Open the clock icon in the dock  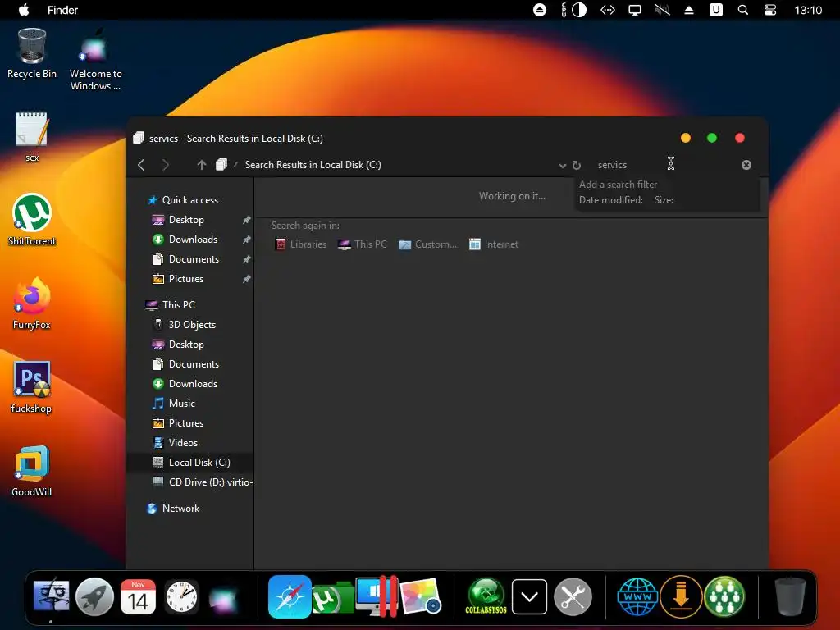point(181,596)
